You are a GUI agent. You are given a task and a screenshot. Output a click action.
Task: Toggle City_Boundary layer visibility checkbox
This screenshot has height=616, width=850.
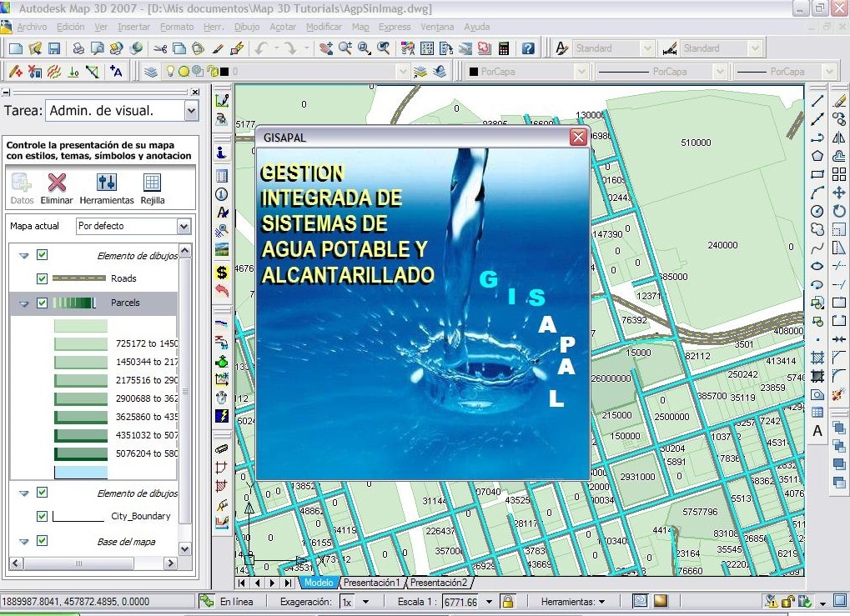point(43,516)
